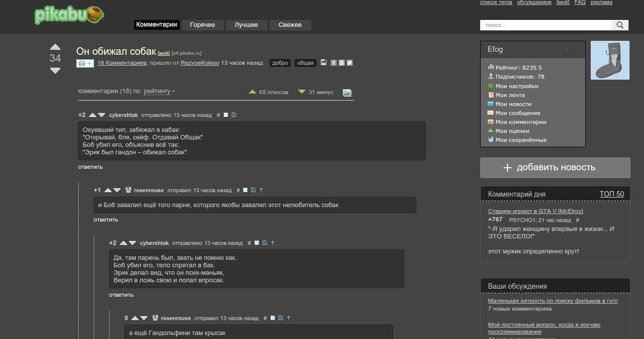Save the second cybershtak comment
644x339 pixels.
(265, 243)
